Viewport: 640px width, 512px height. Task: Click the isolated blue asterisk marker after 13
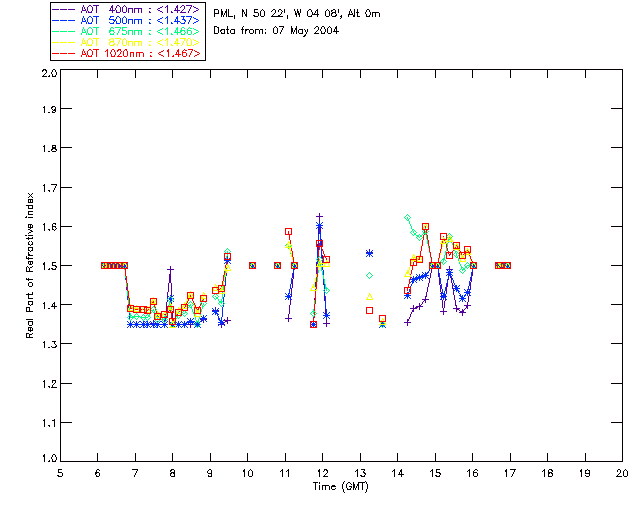click(369, 254)
